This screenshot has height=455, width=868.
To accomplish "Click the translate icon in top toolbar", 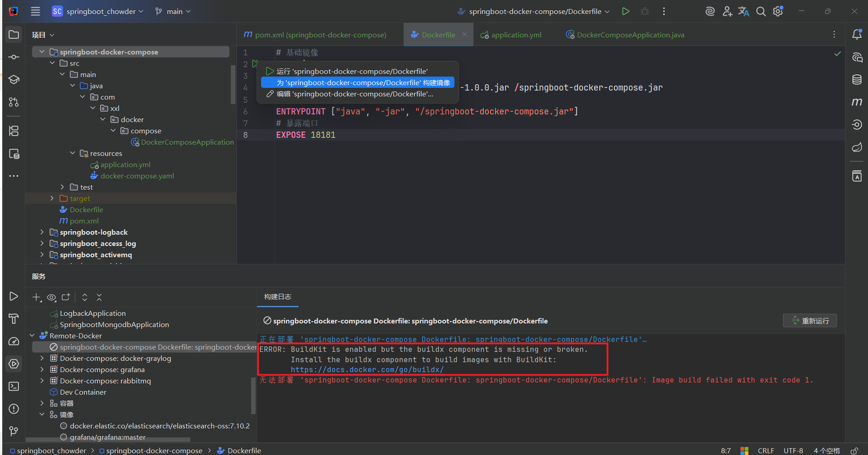I will 744,11.
